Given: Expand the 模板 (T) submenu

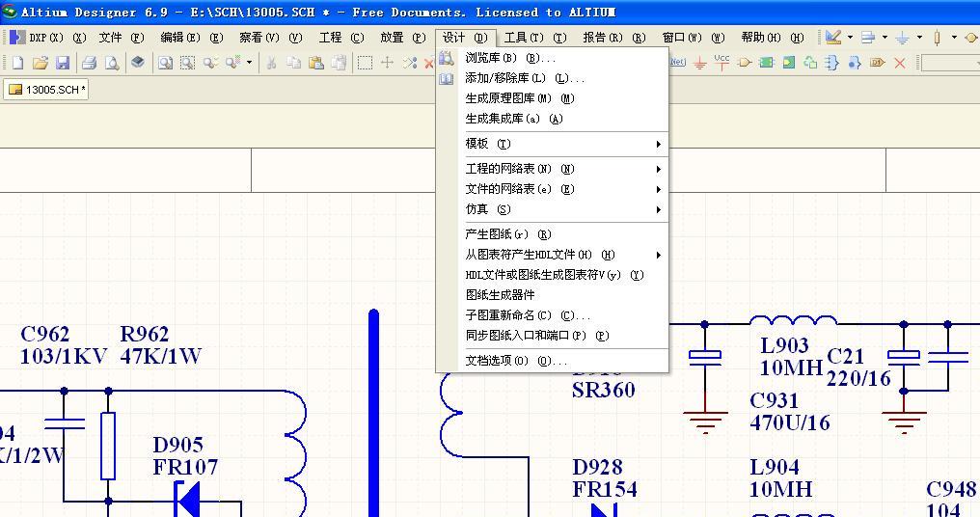Looking at the screenshot, I should tap(553, 144).
